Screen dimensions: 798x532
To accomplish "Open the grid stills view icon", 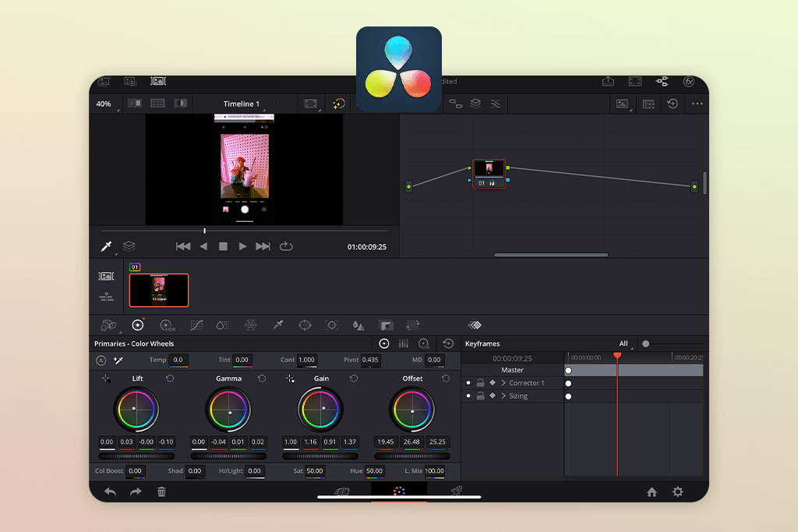I will [648, 104].
